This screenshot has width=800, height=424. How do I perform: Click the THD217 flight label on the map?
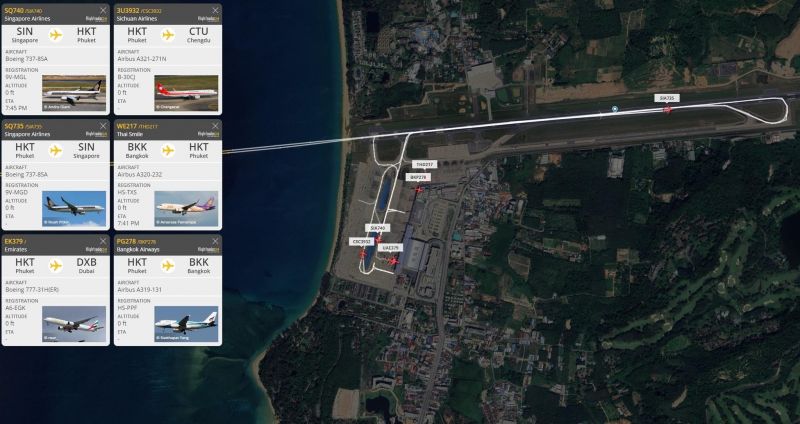point(424,165)
